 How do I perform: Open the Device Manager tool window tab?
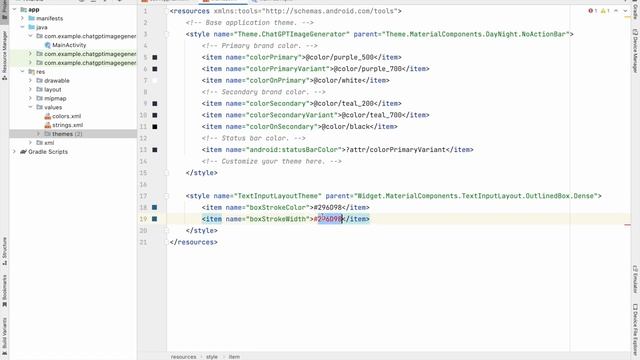pyautogui.click(x=635, y=51)
